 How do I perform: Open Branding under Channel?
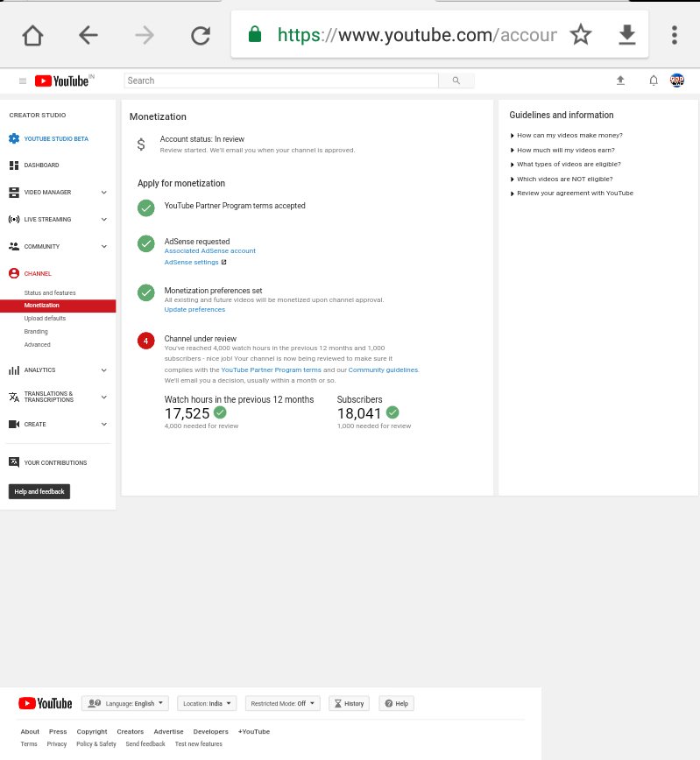36,332
